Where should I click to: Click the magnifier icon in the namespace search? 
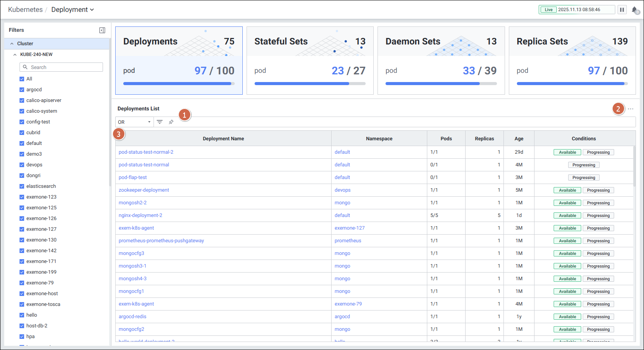pyautogui.click(x=25, y=67)
